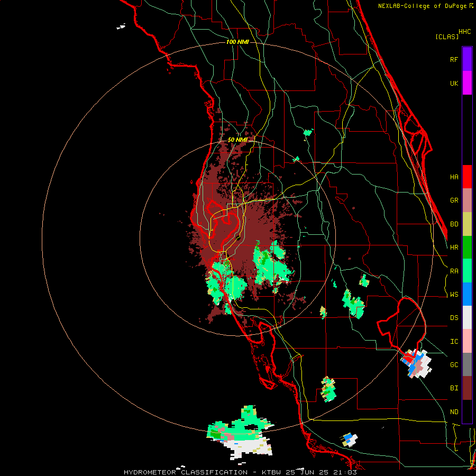Click the "50 NMI" range ring label
The image size is (476, 476).
237,140
